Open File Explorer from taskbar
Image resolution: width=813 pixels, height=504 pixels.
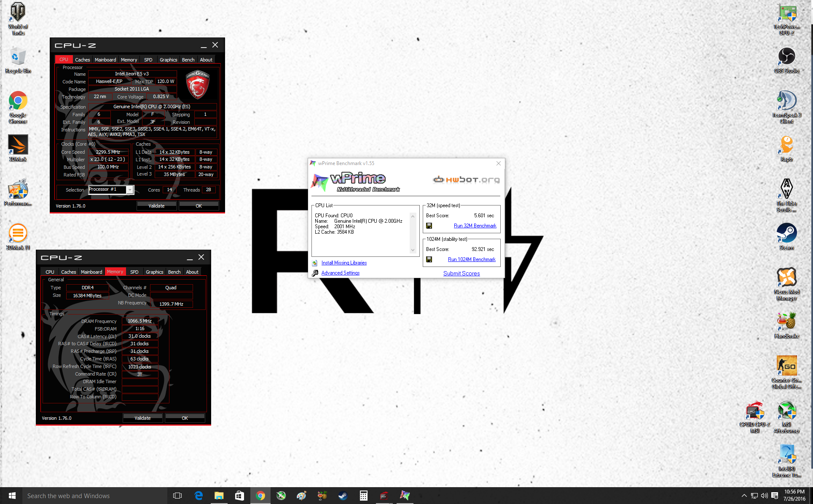point(219,496)
